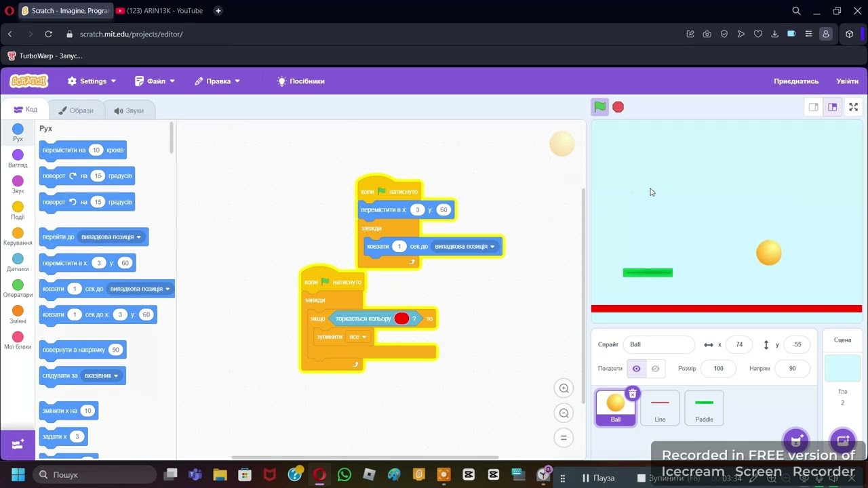
Task: Reload the Scratch page
Action: [48, 34]
